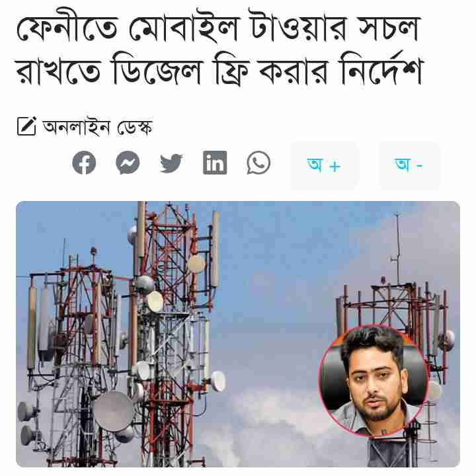
Task: Share the article through WhatsApp icon
Action: (258, 163)
